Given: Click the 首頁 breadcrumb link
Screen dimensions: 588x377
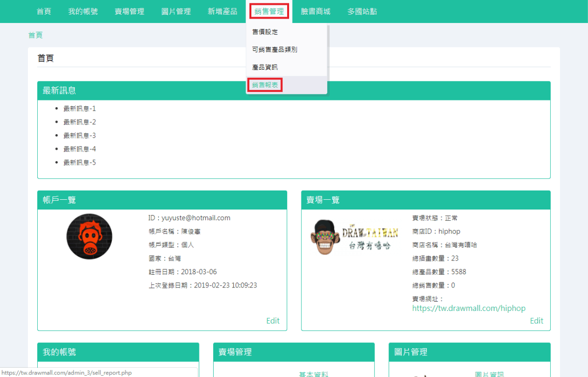Looking at the screenshot, I should coord(35,35).
